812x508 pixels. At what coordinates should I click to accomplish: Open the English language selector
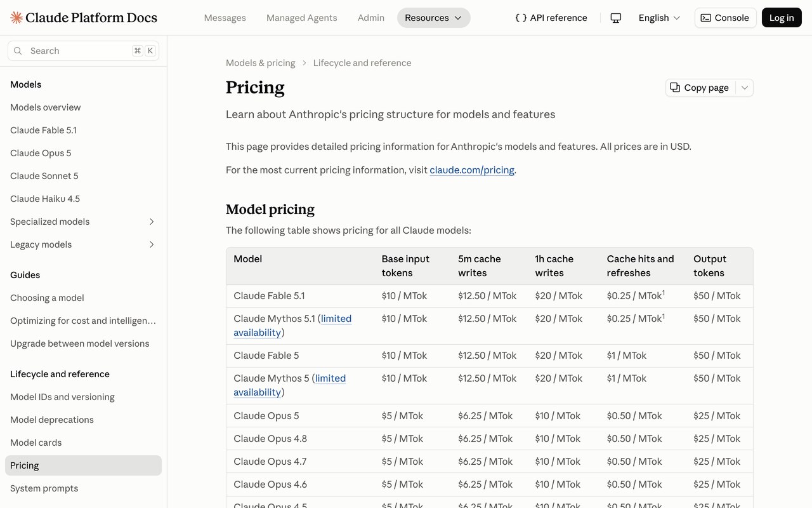659,18
